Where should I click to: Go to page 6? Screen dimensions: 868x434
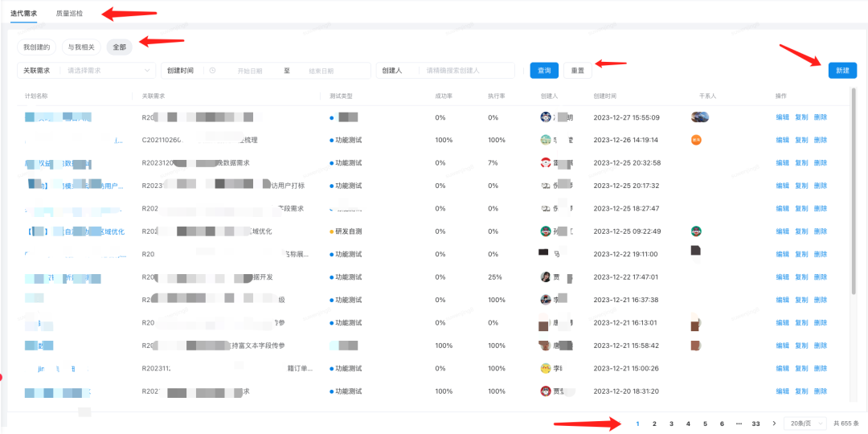722,424
